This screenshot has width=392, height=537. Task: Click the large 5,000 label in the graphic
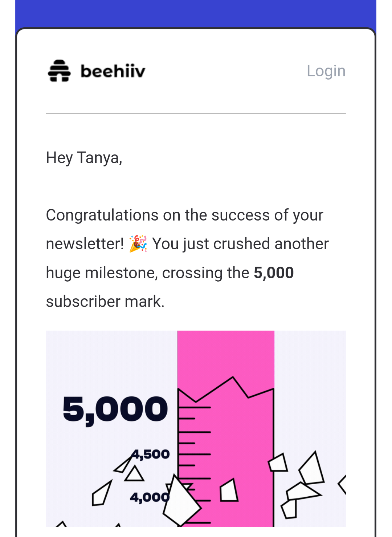click(115, 410)
